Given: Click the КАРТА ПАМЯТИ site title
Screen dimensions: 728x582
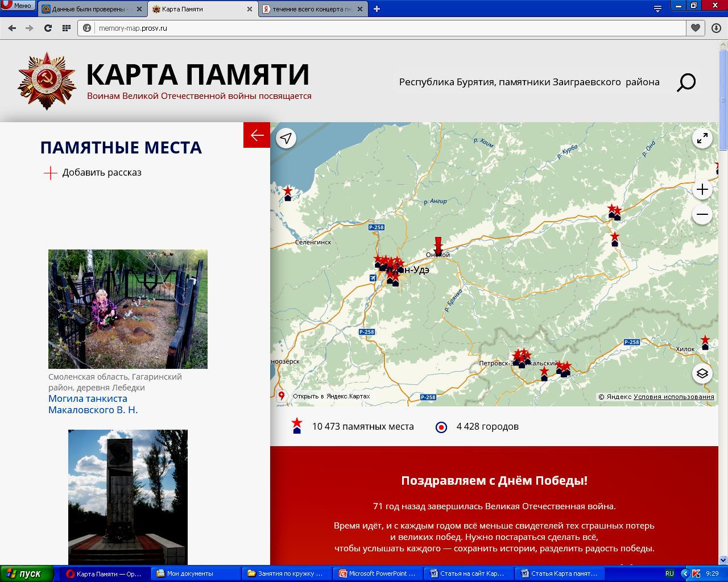Looking at the screenshot, I should pyautogui.click(x=198, y=74).
